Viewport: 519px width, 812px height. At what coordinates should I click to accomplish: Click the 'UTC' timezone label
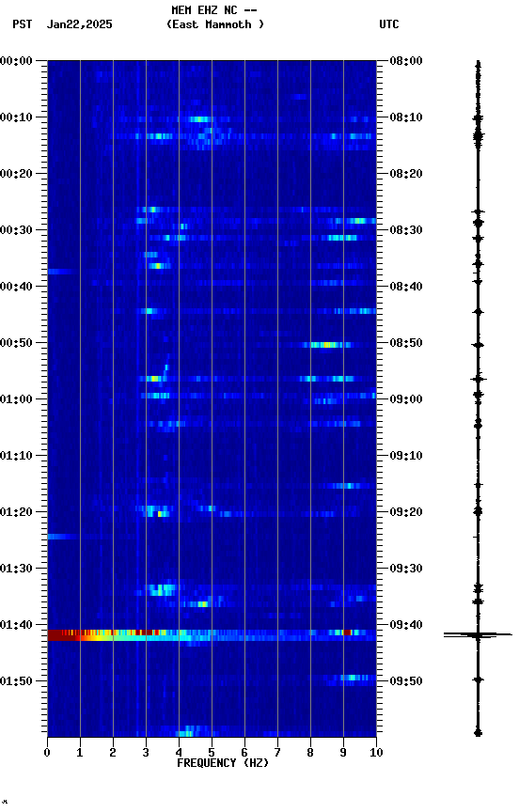coord(389,24)
